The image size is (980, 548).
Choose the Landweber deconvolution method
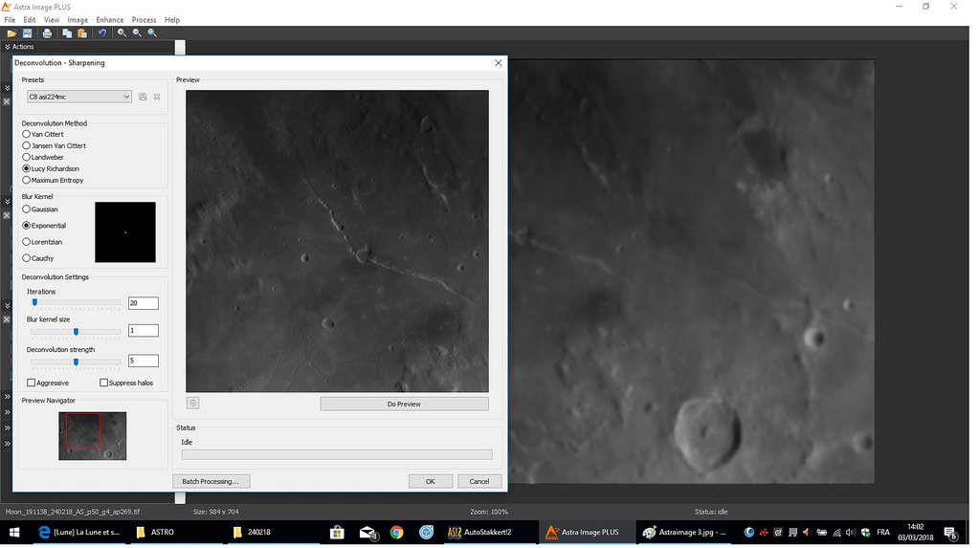[43, 158]
